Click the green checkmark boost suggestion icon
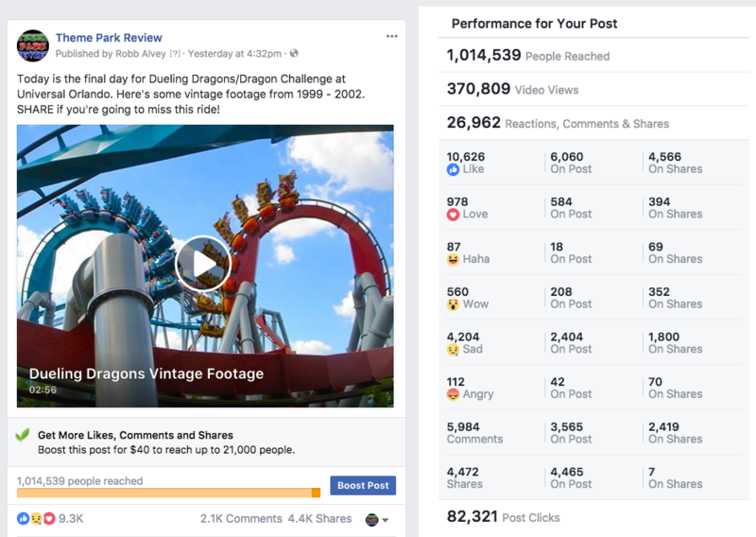This screenshot has width=756, height=537. point(23,436)
